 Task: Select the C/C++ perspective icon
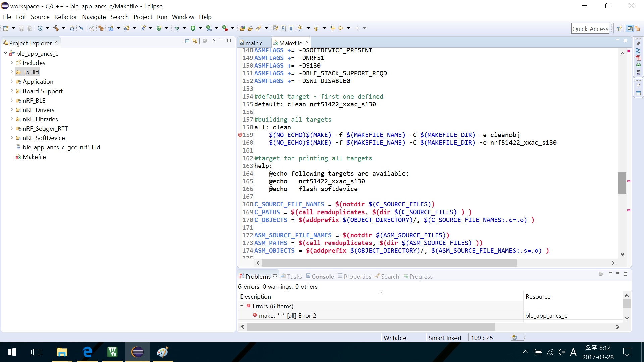630,28
